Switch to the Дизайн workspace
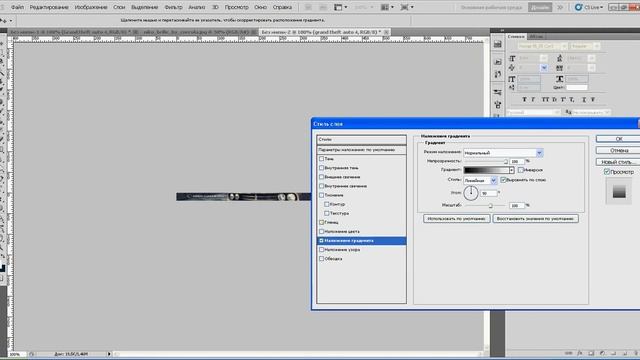This screenshot has height=360, width=640. [x=540, y=7]
